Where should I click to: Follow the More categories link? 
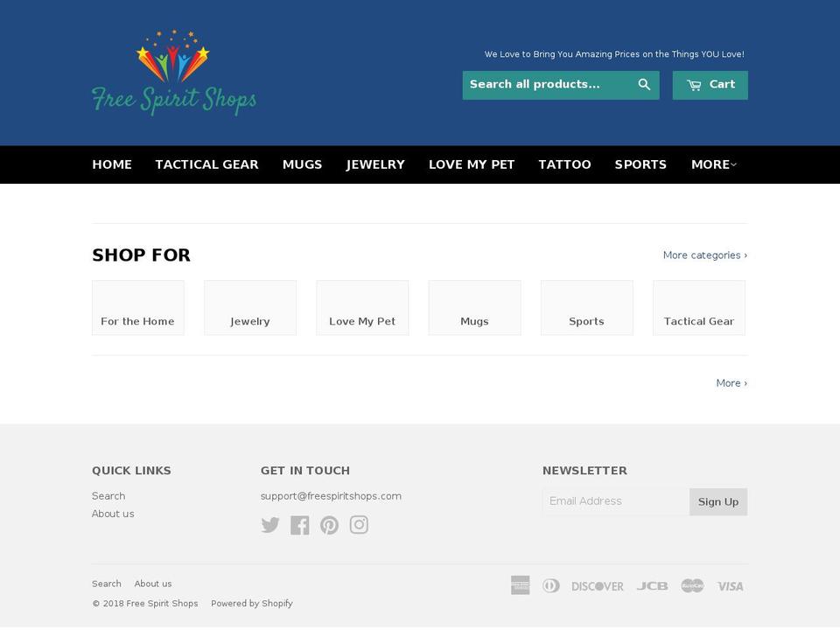coord(705,255)
